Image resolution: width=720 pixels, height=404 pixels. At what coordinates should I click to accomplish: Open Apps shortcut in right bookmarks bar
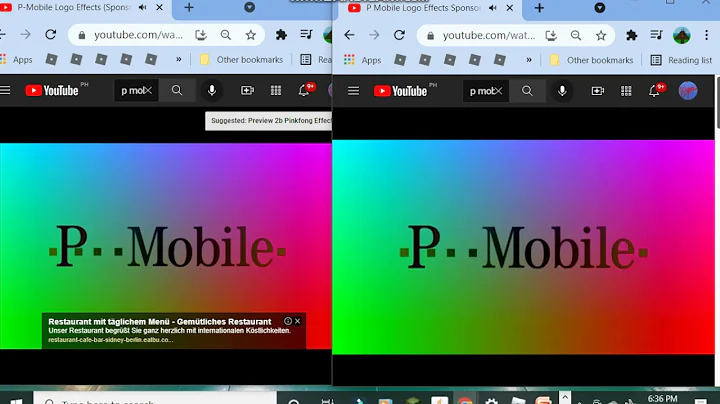point(363,60)
